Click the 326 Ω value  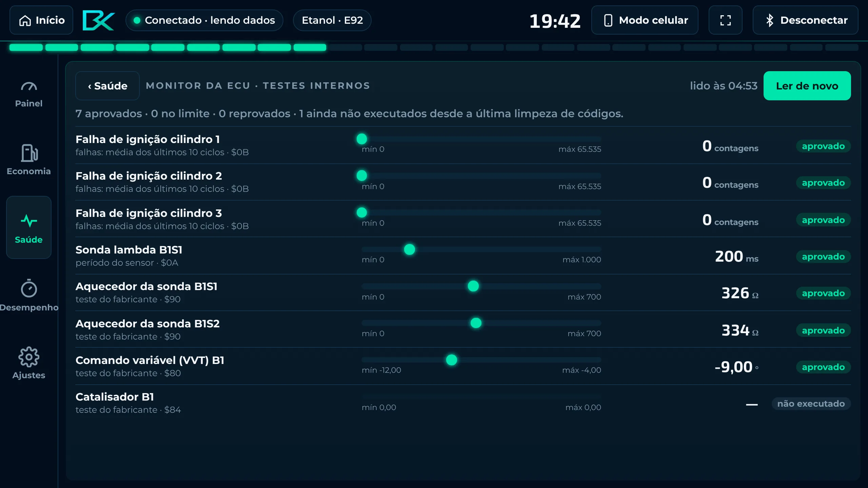pyautogui.click(x=740, y=293)
